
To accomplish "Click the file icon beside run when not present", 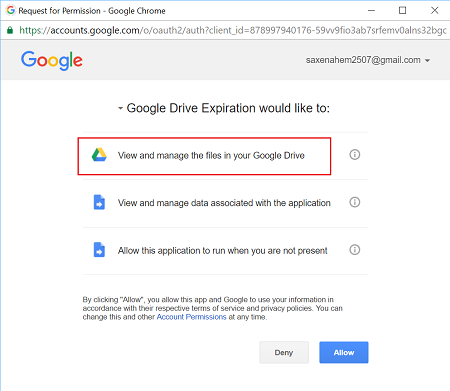I will tap(99, 250).
